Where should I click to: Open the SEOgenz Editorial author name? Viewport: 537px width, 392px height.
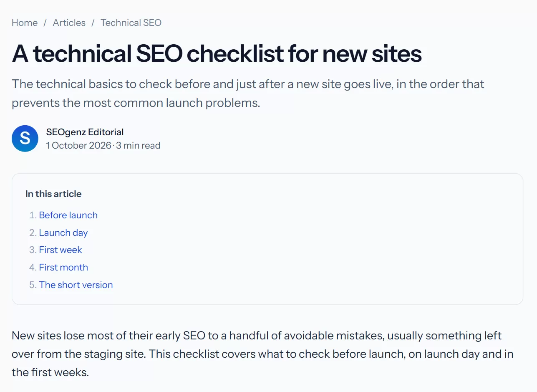coord(85,132)
